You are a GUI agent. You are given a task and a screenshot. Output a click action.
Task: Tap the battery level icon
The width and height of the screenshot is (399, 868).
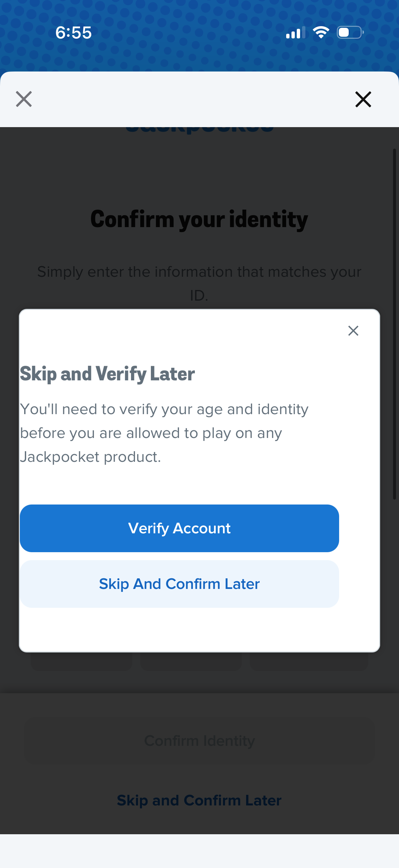350,32
